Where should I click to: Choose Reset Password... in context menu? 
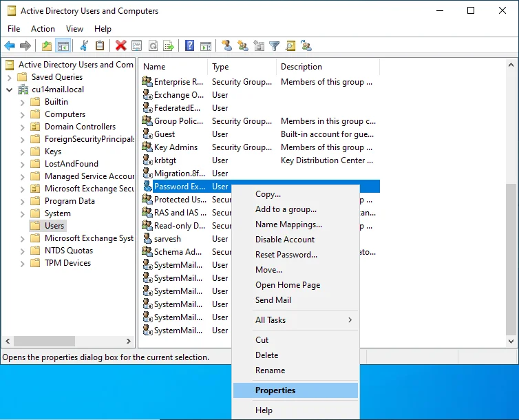pyautogui.click(x=295, y=255)
